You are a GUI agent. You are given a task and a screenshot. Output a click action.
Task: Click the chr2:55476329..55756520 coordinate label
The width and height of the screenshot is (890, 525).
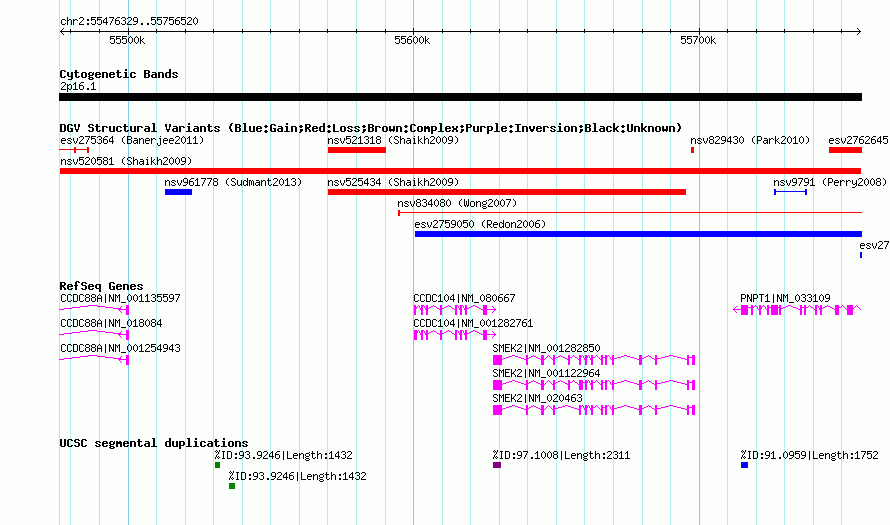click(129, 22)
